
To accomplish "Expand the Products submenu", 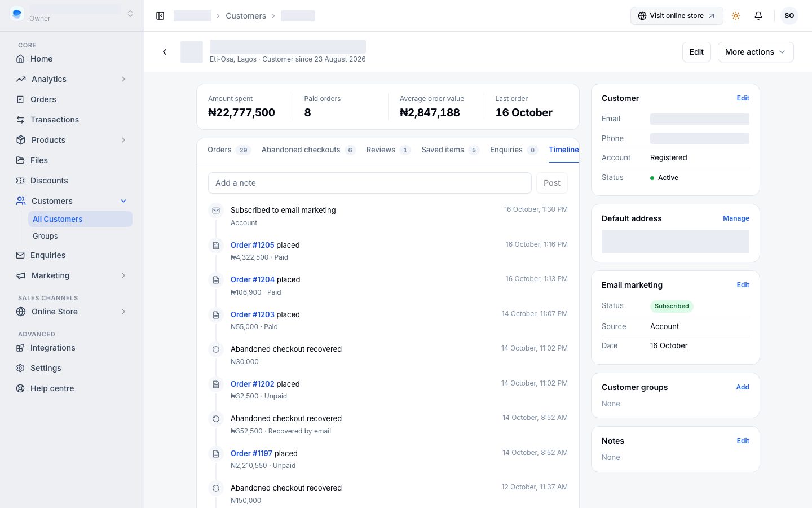I will point(123,140).
